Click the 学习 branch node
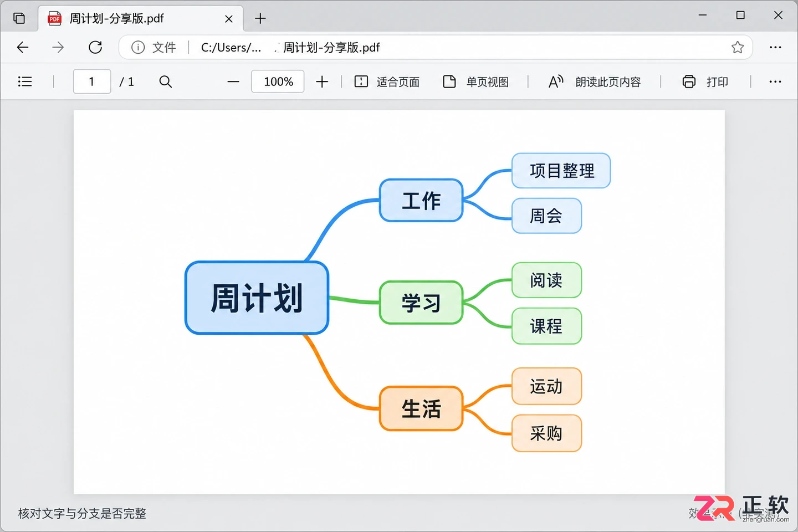Viewport: 798px width, 532px height. (421, 303)
